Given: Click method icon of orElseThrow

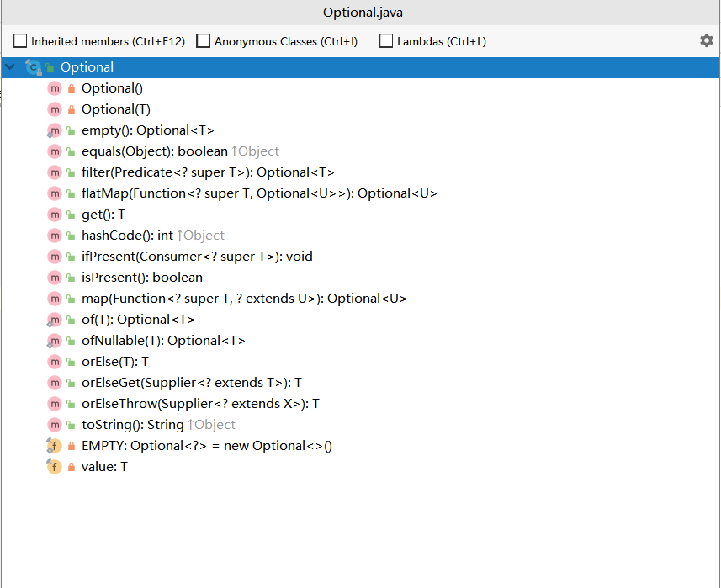Looking at the screenshot, I should 55,404.
